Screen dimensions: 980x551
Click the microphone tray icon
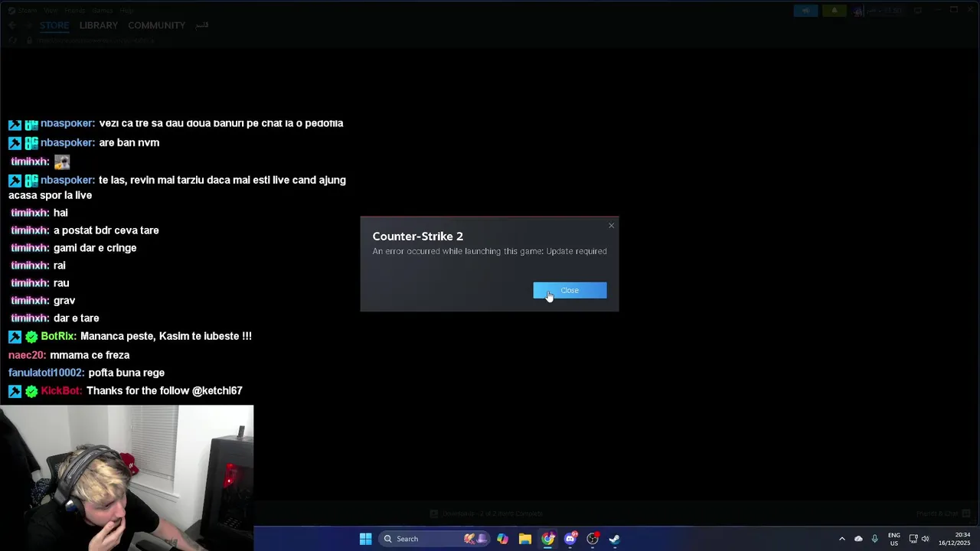874,539
